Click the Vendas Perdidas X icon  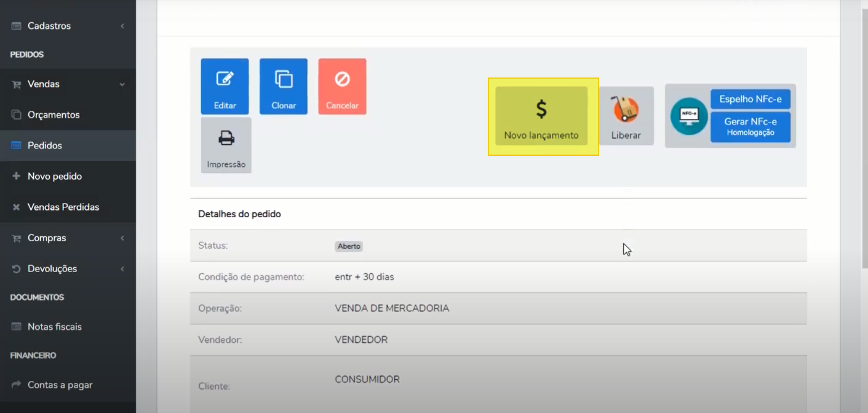(x=16, y=207)
